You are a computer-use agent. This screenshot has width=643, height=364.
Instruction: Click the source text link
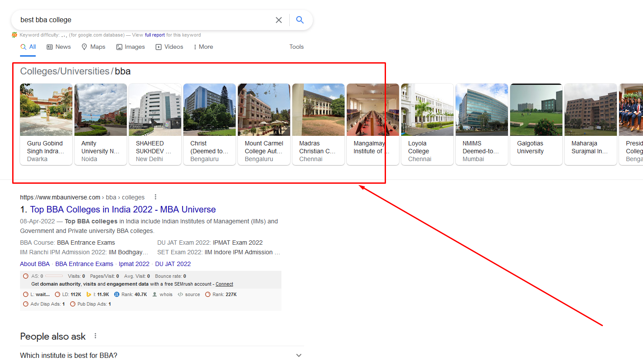tap(193, 294)
